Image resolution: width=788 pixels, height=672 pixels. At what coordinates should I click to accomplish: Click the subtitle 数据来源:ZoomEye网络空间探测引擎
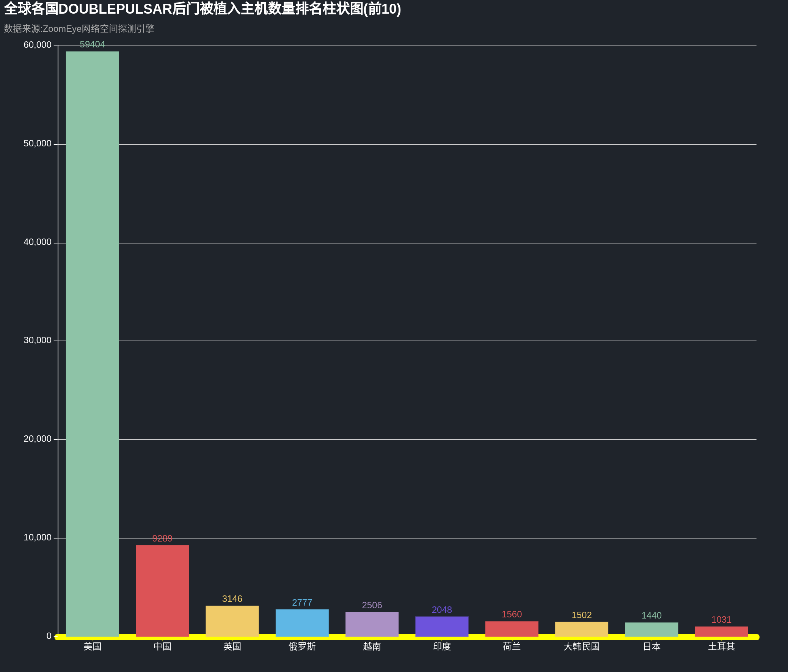79,28
